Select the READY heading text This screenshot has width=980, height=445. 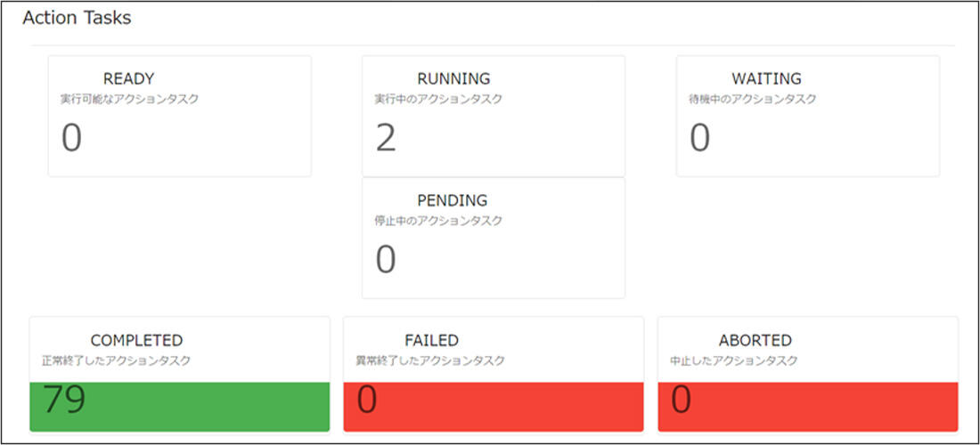[129, 78]
